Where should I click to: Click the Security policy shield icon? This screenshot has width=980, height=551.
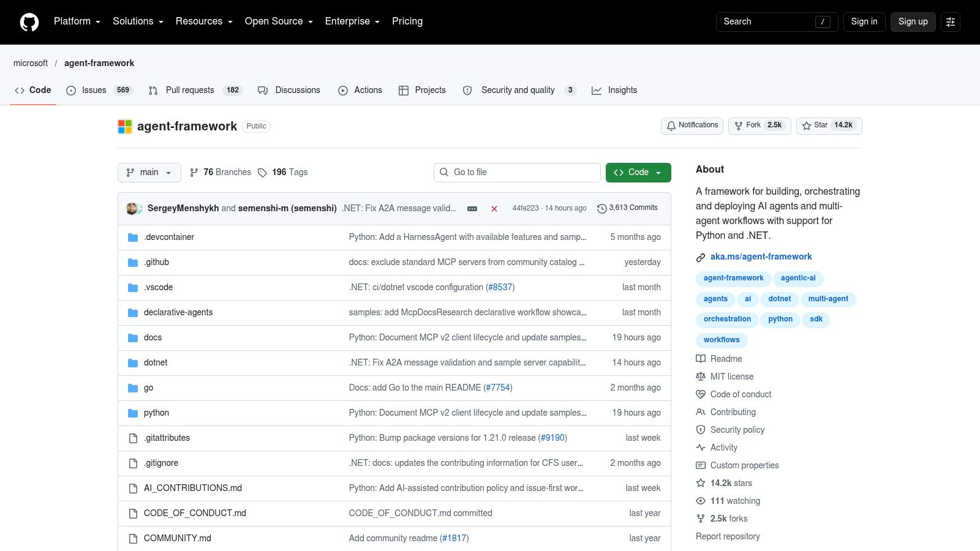(701, 430)
